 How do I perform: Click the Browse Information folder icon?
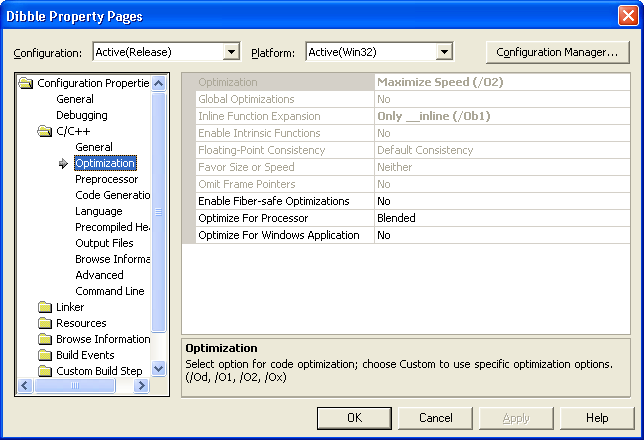44,339
